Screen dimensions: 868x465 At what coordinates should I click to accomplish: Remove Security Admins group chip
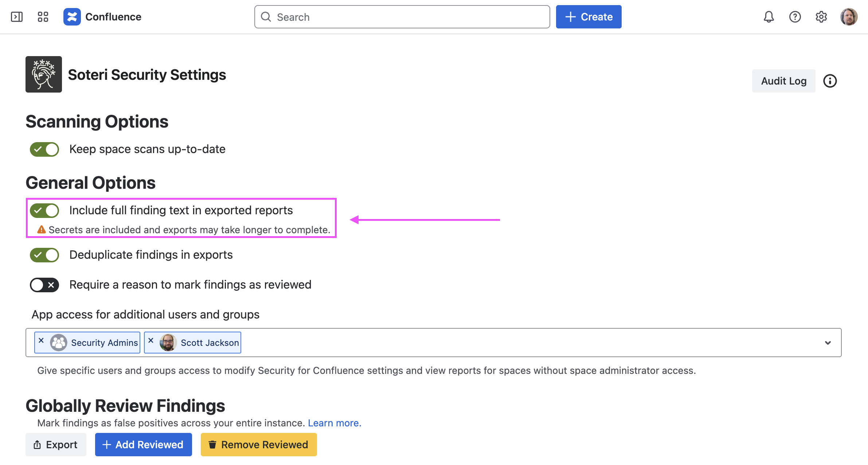click(x=41, y=340)
